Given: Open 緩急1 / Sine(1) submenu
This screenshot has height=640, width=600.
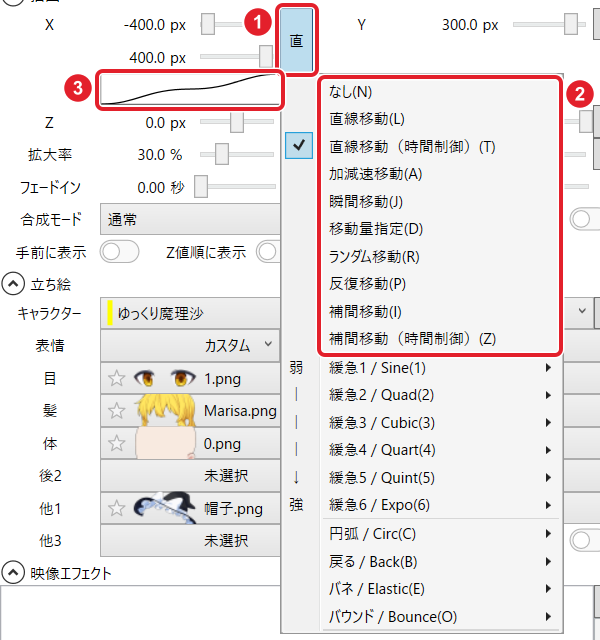Looking at the screenshot, I should coord(440,368).
